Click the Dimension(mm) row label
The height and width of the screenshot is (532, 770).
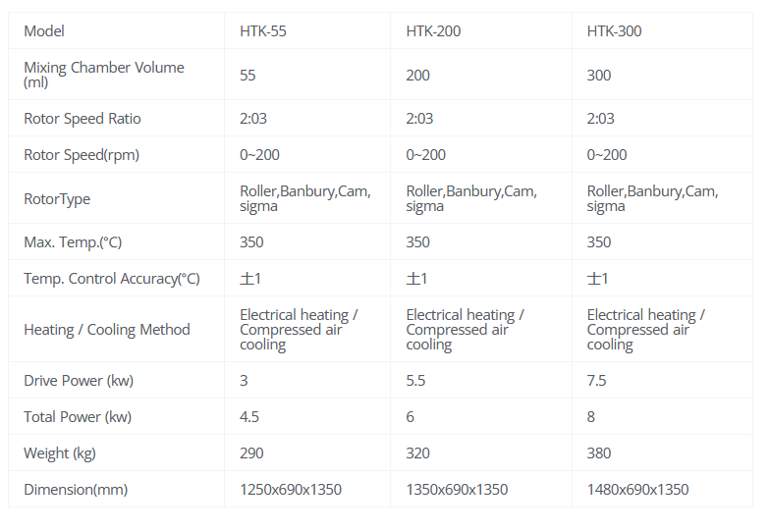[x=76, y=489]
